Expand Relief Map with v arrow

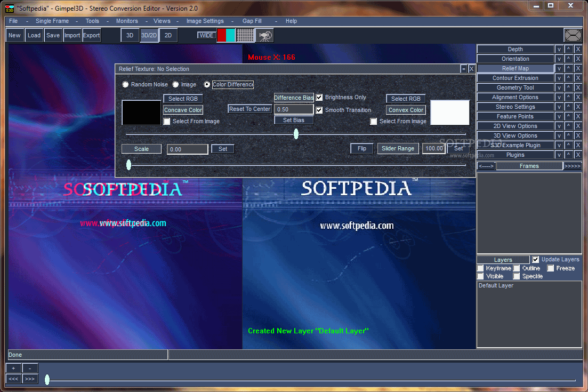tap(559, 68)
